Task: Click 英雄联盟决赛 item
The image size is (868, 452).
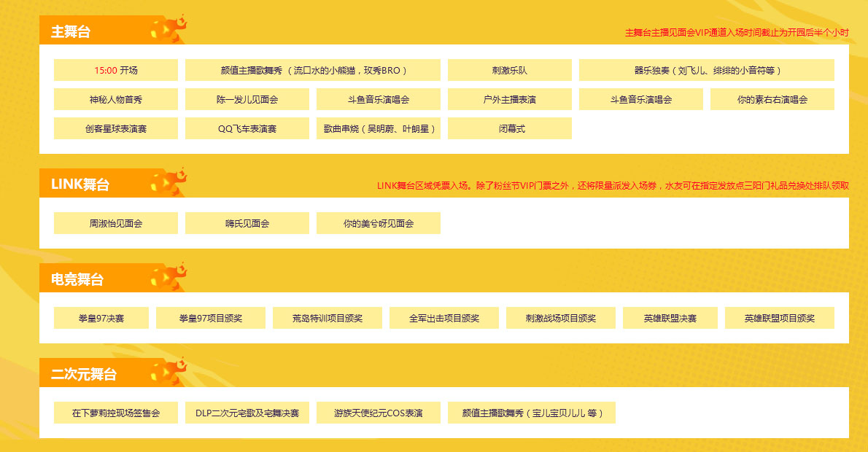Action: tap(670, 318)
